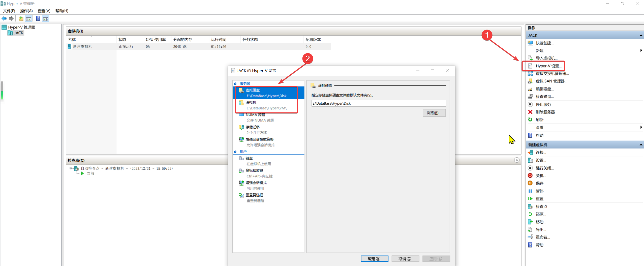Open the 文件(F) menu
The image size is (644, 266).
point(9,11)
